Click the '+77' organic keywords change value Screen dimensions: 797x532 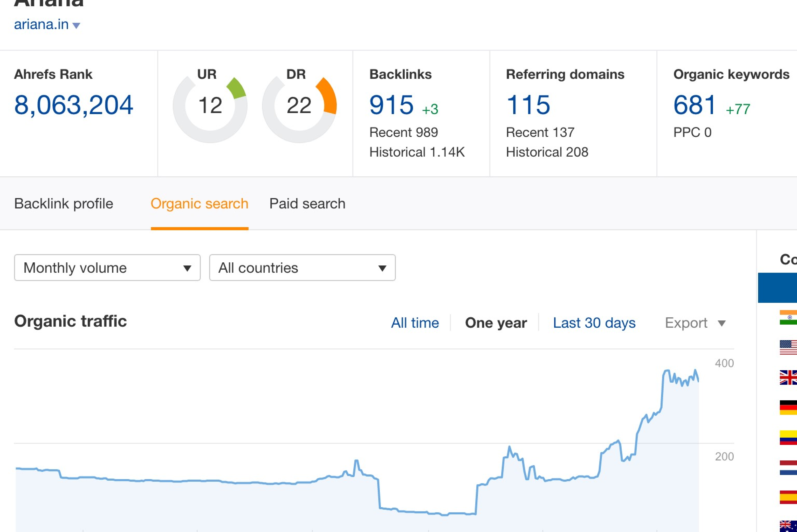pyautogui.click(x=738, y=109)
